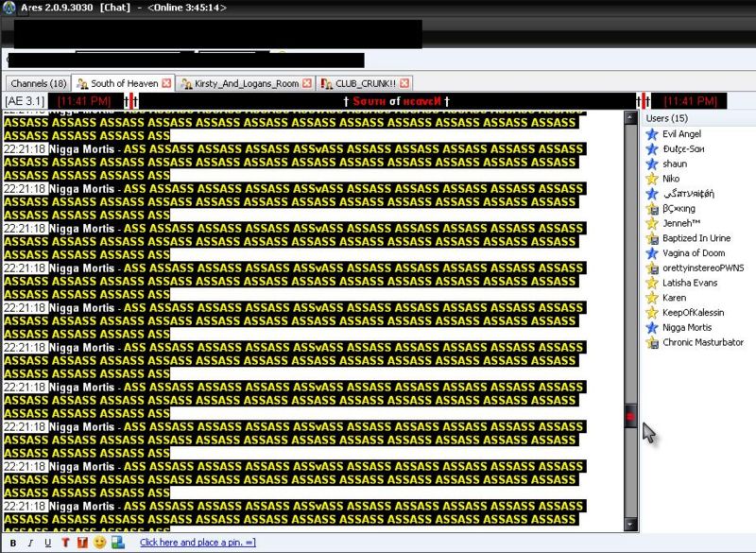Click the star icon beside Karen
The height and width of the screenshot is (553, 756).
tap(651, 298)
